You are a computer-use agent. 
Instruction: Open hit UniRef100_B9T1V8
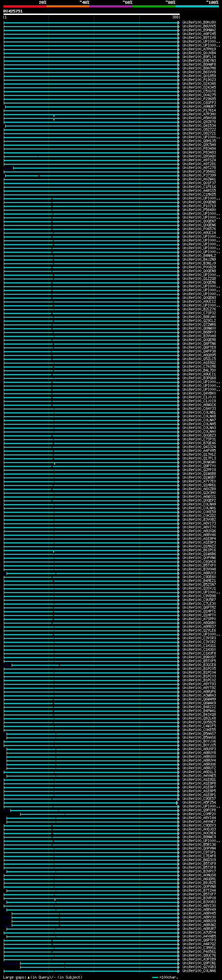click(199, 38)
